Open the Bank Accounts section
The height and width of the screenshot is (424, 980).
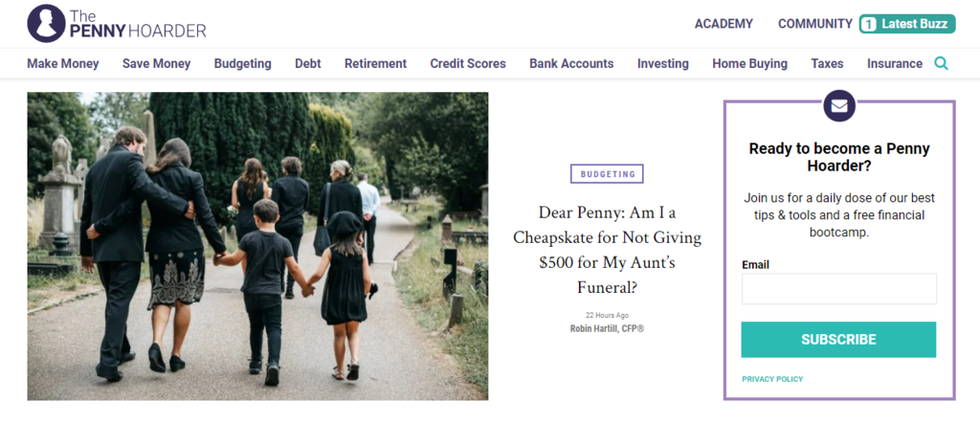pyautogui.click(x=571, y=64)
